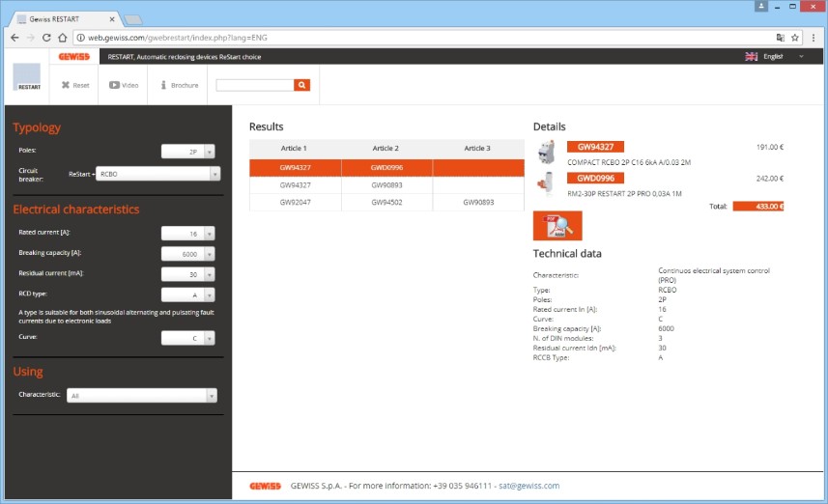The image size is (828, 504).
Task: Click the orange GW94327 details label
Action: pos(595,147)
